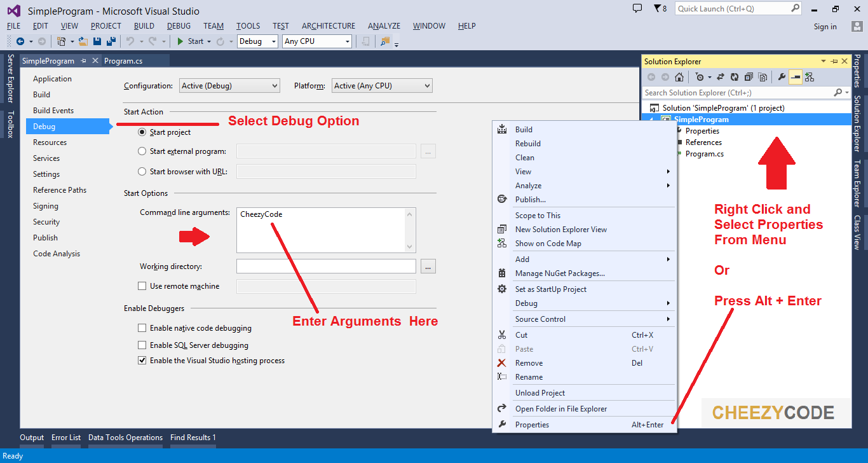The height and width of the screenshot is (463, 868).
Task: Open the toolbar overflow options arrow
Action: point(397,45)
